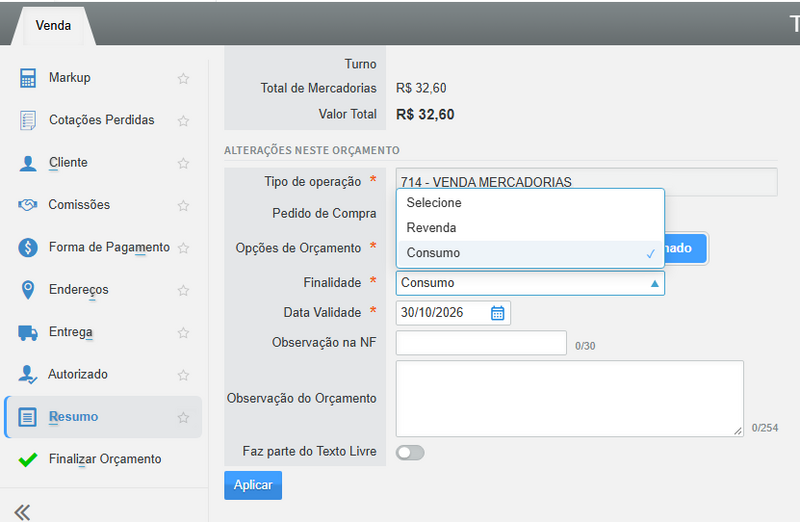Click the Resumo list icon
The image size is (800, 522).
(x=28, y=417)
